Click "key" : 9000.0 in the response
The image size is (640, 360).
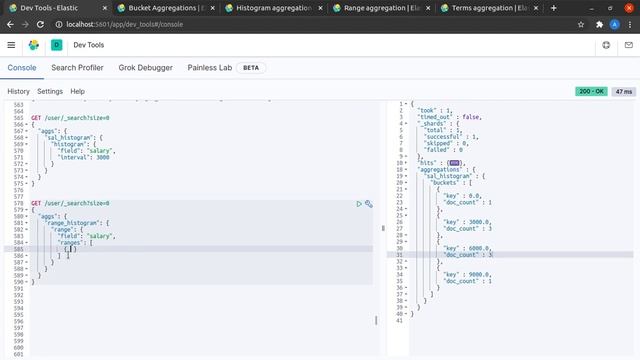(x=468, y=275)
